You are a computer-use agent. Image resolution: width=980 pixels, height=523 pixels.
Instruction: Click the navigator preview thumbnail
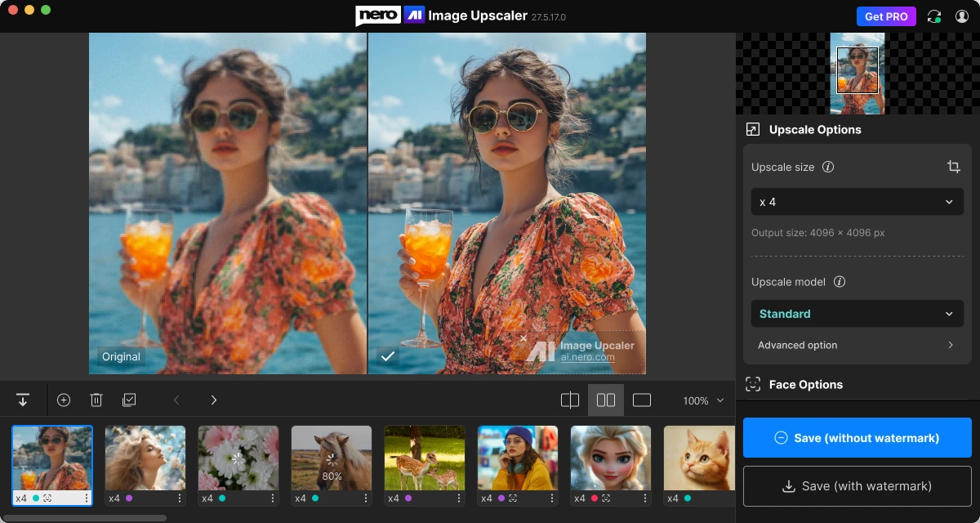[x=857, y=74]
